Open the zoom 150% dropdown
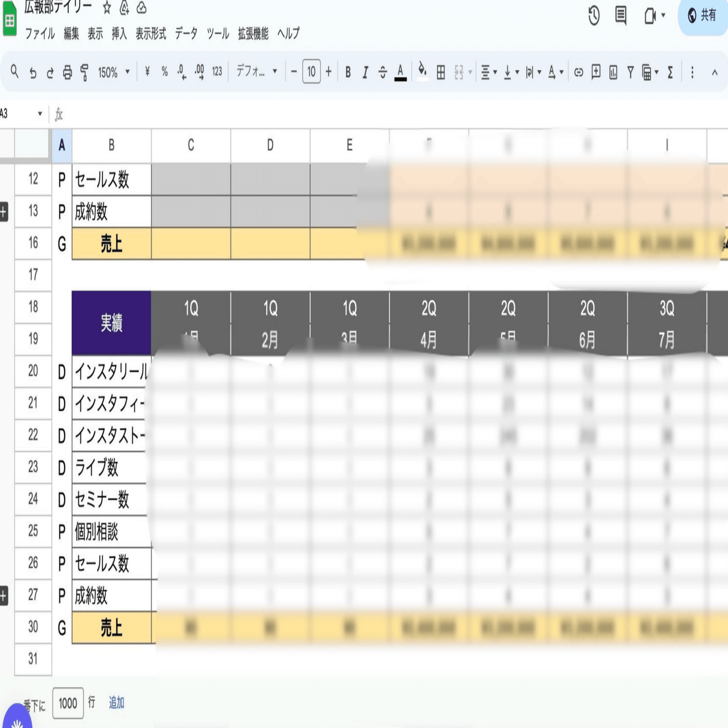This screenshot has height=728, width=728. [113, 72]
